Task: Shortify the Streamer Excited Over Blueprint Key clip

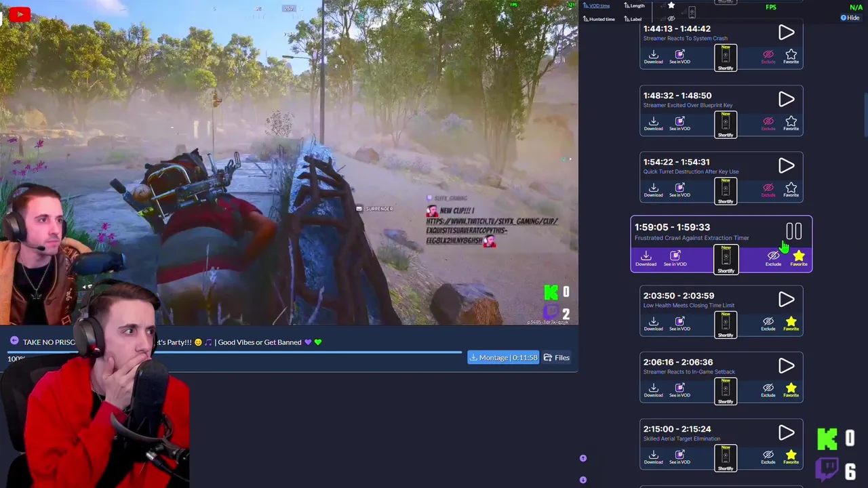Action: pos(726,125)
